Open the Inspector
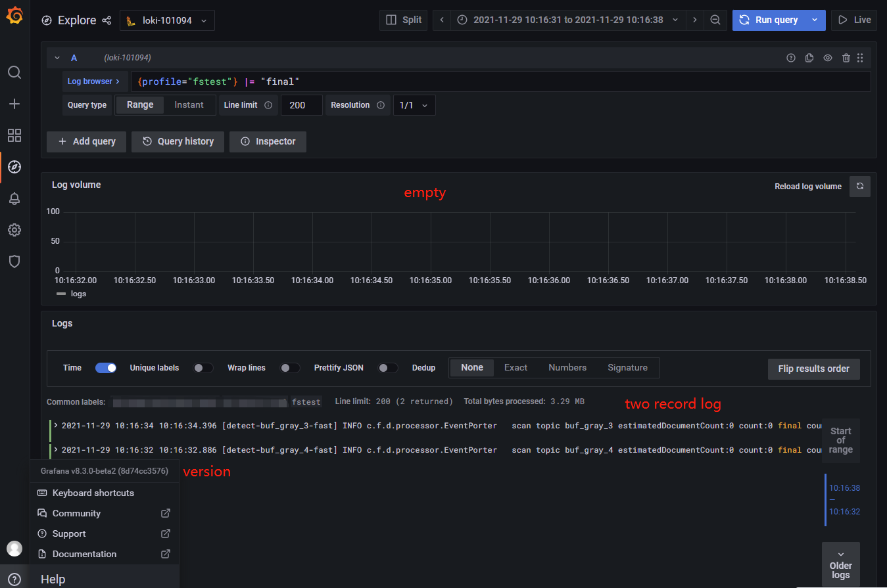The image size is (887, 588). [268, 141]
